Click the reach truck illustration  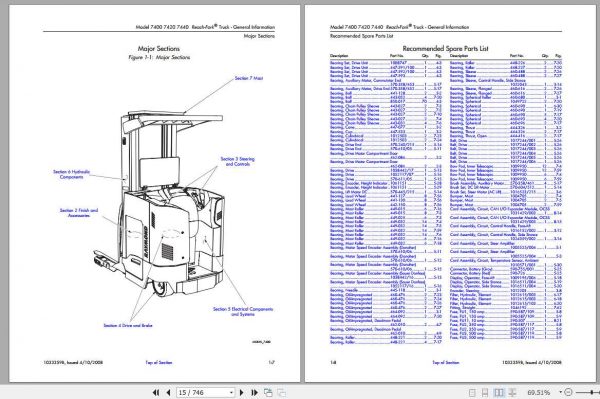tap(159, 203)
